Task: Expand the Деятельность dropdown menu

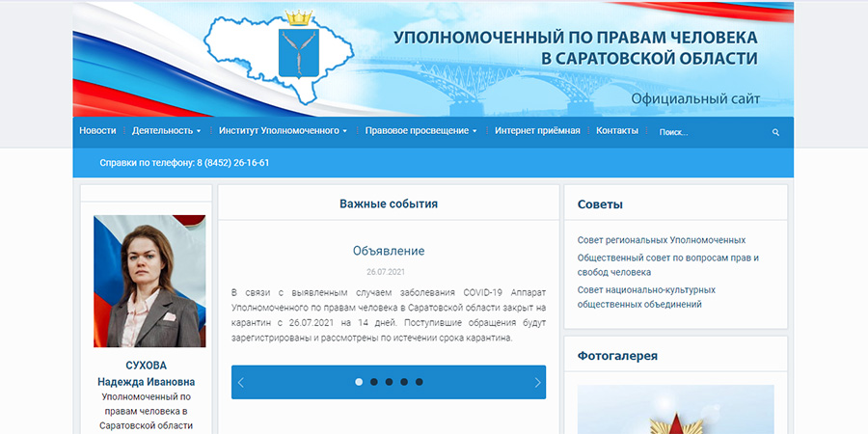Action: tap(167, 131)
